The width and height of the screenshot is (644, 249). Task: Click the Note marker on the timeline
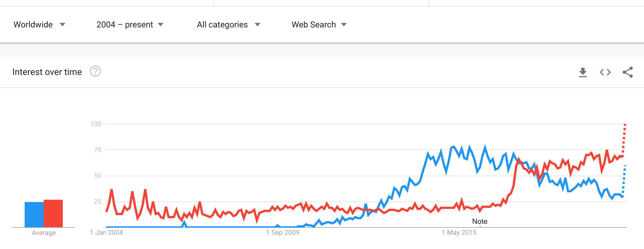tap(480, 221)
